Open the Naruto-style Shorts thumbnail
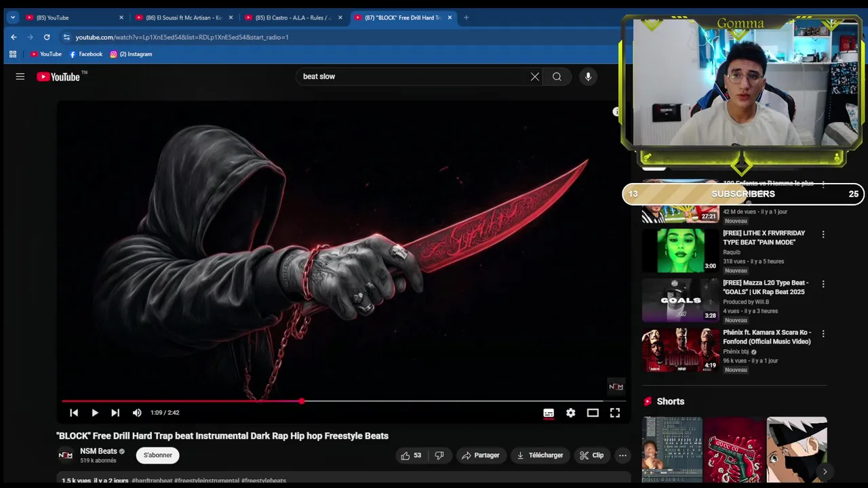The height and width of the screenshot is (488, 868). coord(797,449)
